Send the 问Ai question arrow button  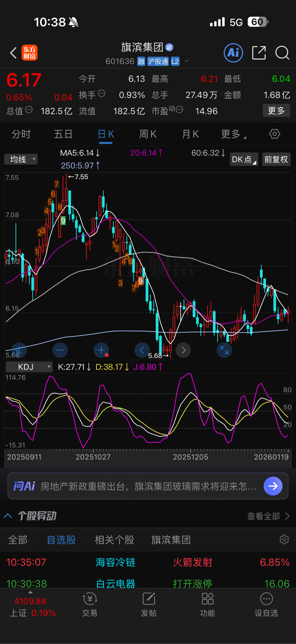tap(273, 486)
